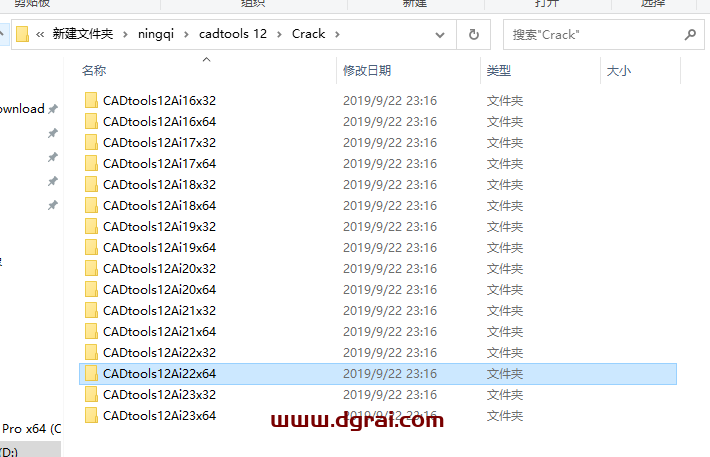Sort by the 大小 column header
This screenshot has width=710, height=457.
(x=619, y=71)
